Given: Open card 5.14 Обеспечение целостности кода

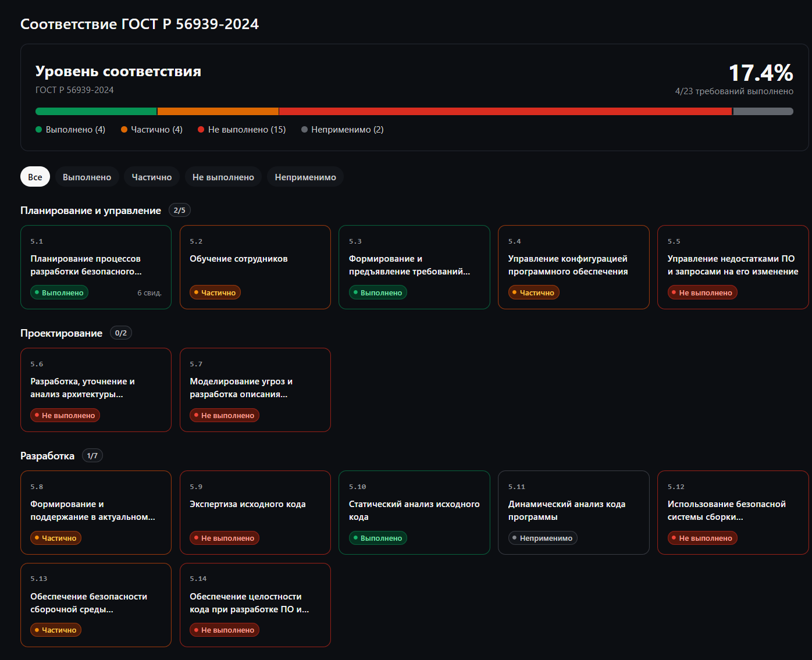Looking at the screenshot, I should click(x=255, y=605).
